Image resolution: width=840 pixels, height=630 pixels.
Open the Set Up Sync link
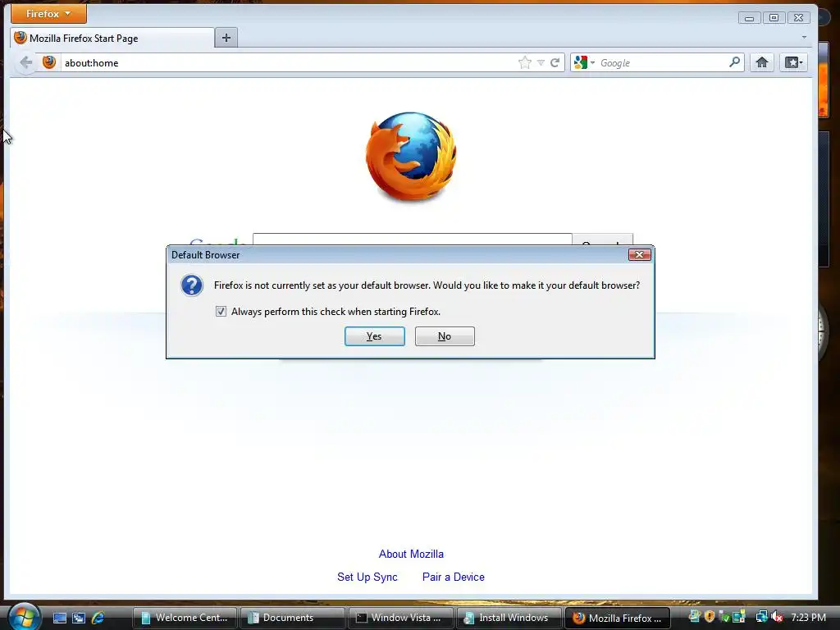[x=367, y=577]
